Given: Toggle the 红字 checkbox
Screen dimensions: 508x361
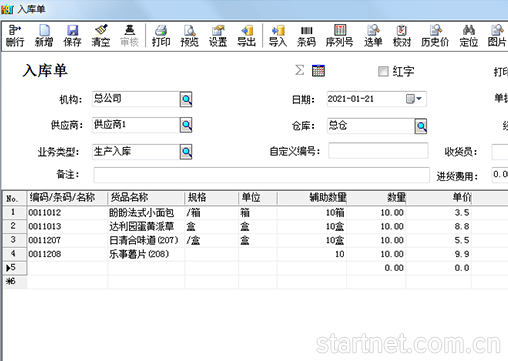Looking at the screenshot, I should tap(383, 71).
